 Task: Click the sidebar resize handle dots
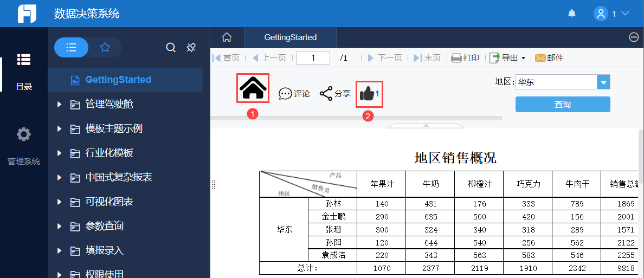[213, 185]
